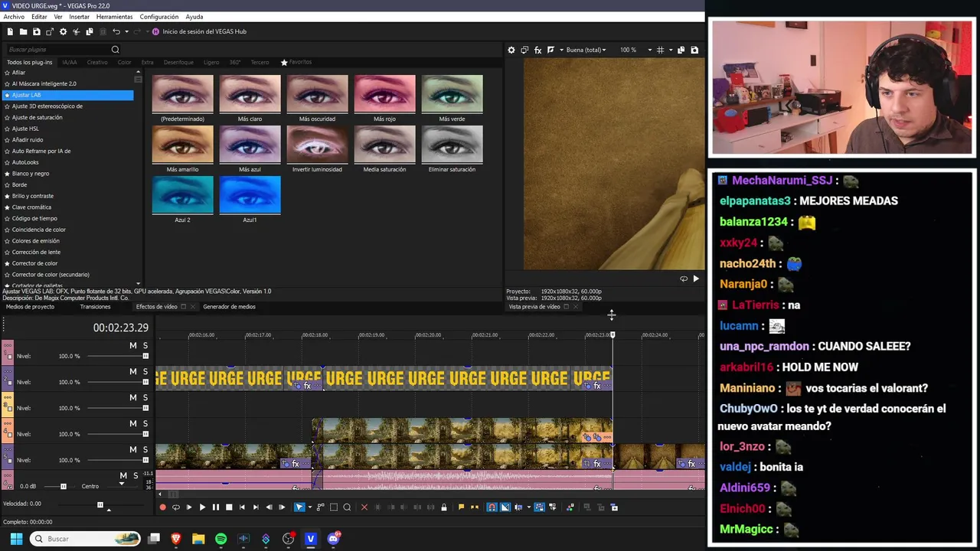Toggle split screen view icon in preview
The height and width of the screenshot is (551, 980).
click(x=550, y=50)
